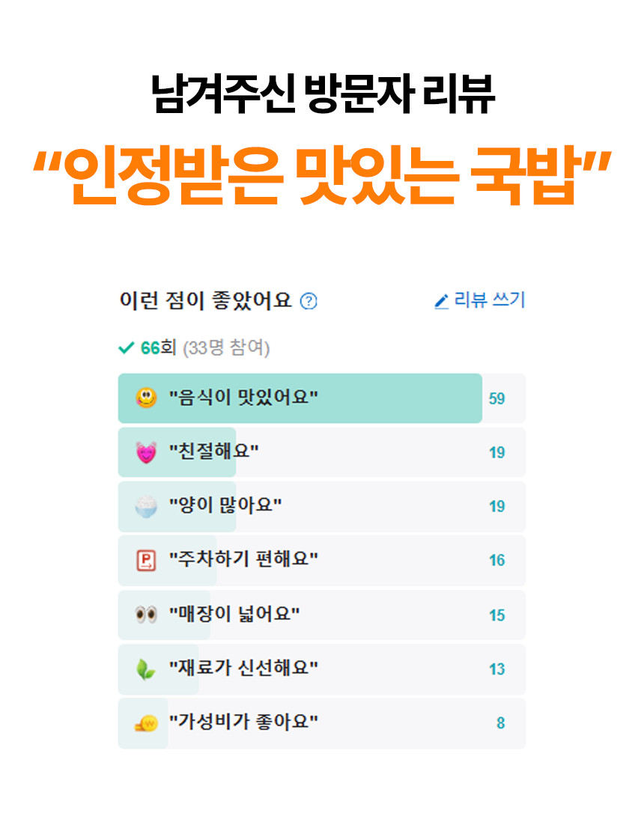Select the "친절해요" review keyword
The width and height of the screenshot is (644, 828).
click(214, 452)
